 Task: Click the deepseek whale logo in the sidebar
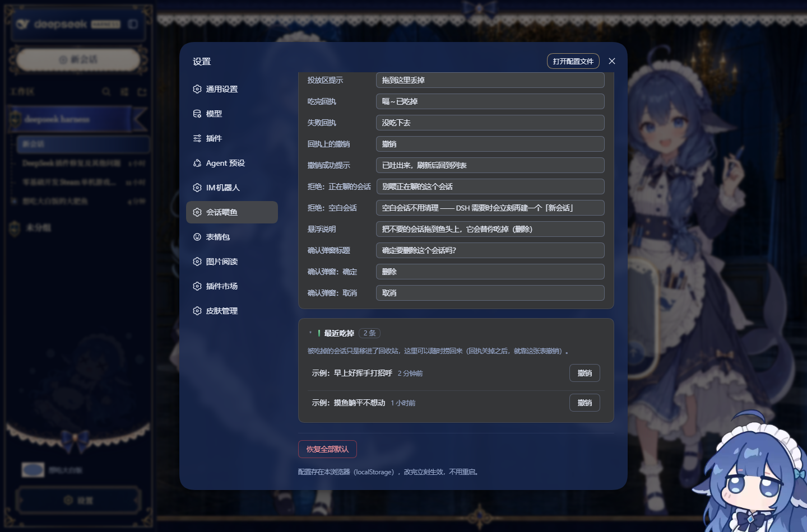pos(22,24)
